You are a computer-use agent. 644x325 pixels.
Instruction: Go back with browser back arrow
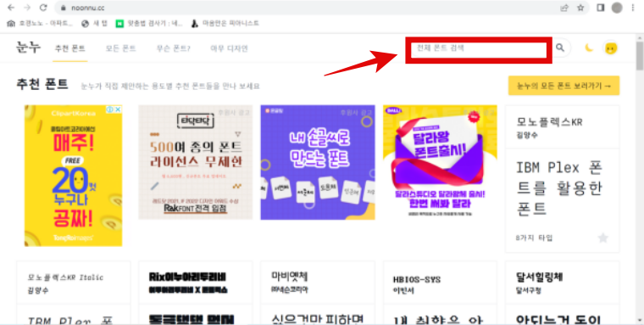click(x=11, y=8)
